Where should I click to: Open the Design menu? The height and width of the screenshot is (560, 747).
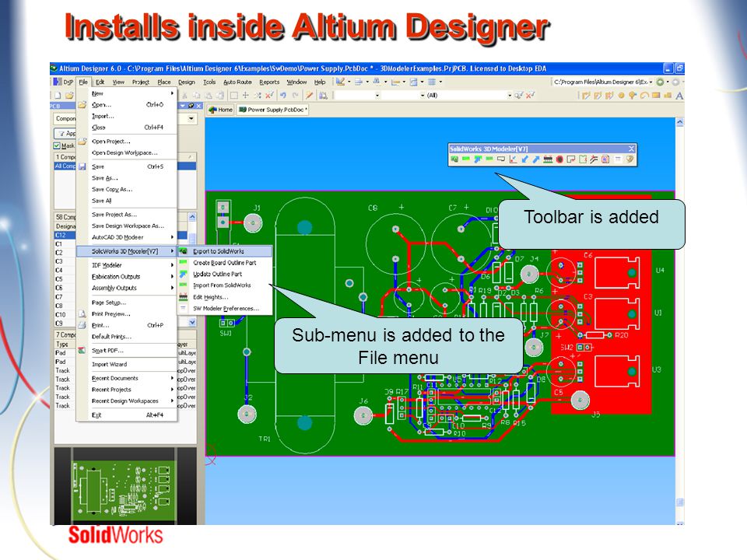coord(187,82)
